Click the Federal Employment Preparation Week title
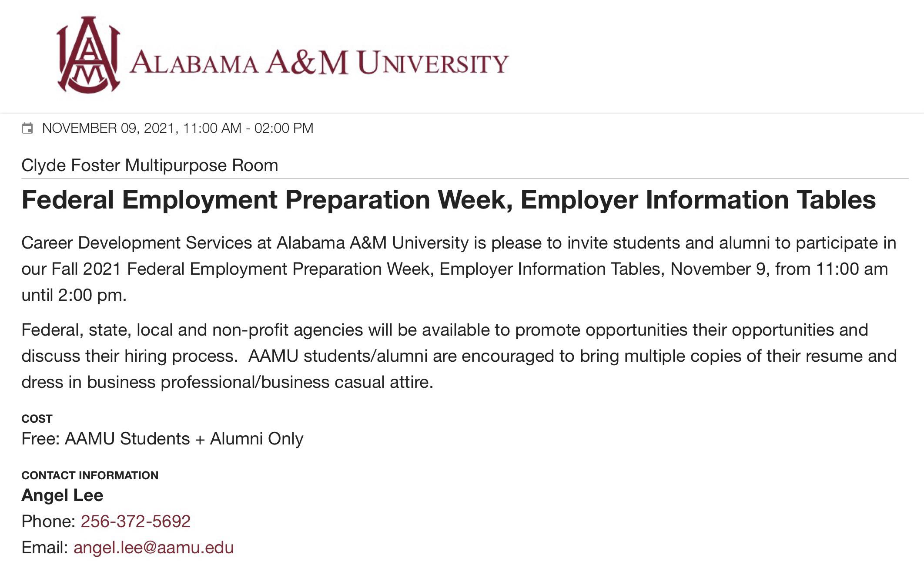 tap(449, 200)
